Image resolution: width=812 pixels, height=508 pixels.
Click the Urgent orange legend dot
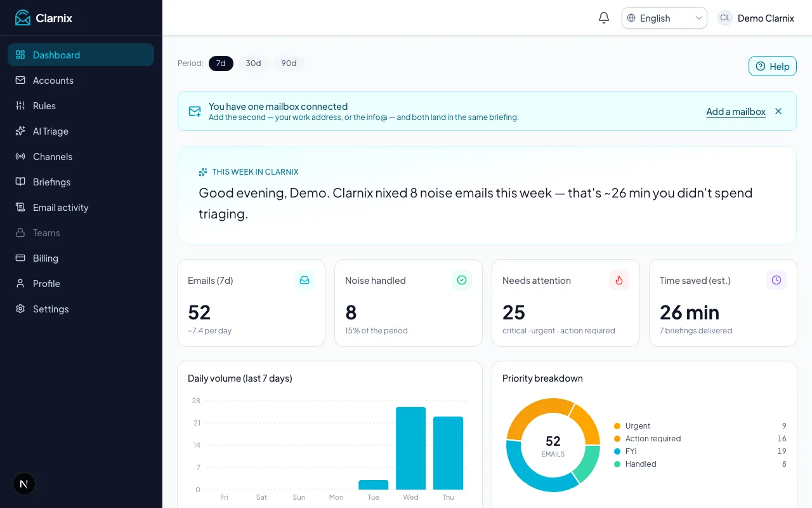pyautogui.click(x=617, y=426)
